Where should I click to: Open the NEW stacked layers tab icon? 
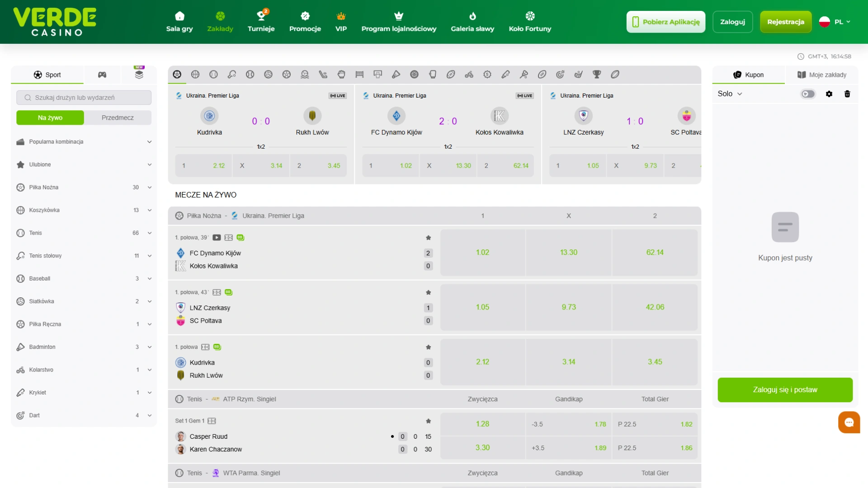pos(139,75)
